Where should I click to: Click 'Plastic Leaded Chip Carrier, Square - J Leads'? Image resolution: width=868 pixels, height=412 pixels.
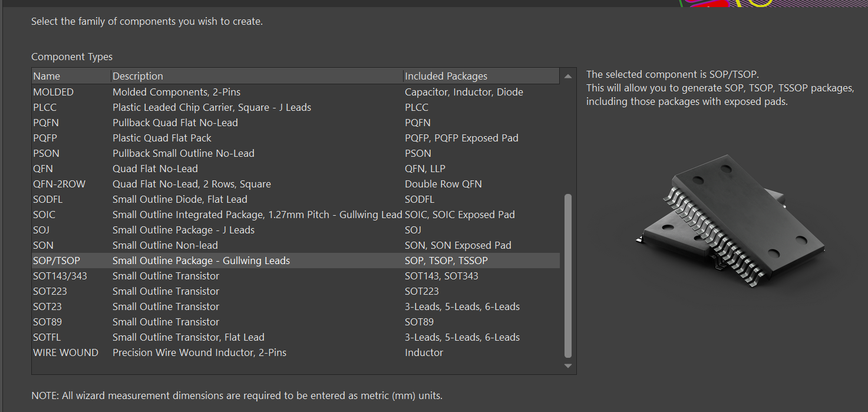(212, 107)
